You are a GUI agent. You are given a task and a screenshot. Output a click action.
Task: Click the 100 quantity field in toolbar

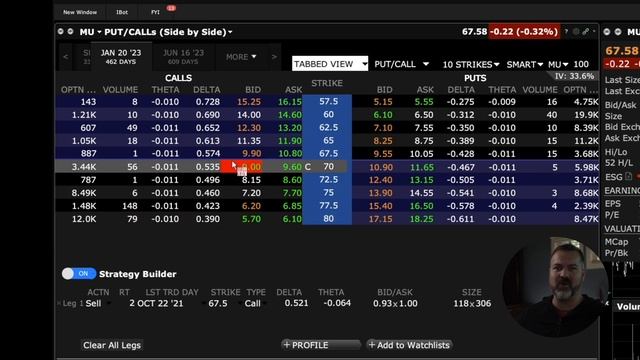point(581,64)
